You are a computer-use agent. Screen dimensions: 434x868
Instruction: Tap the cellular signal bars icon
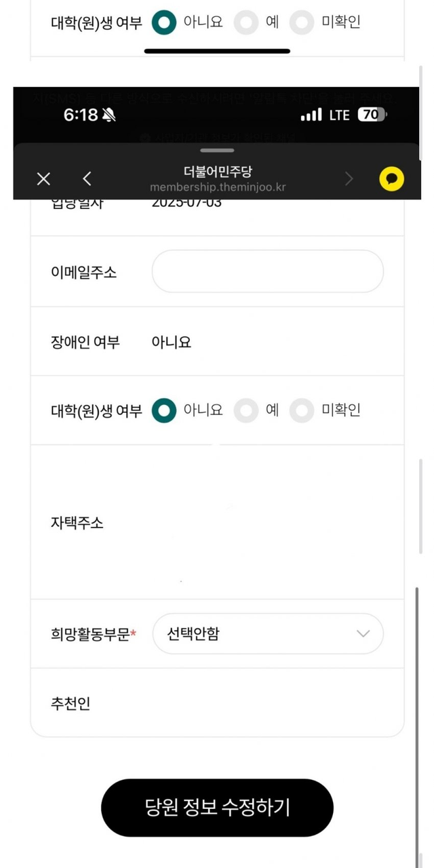pyautogui.click(x=311, y=115)
